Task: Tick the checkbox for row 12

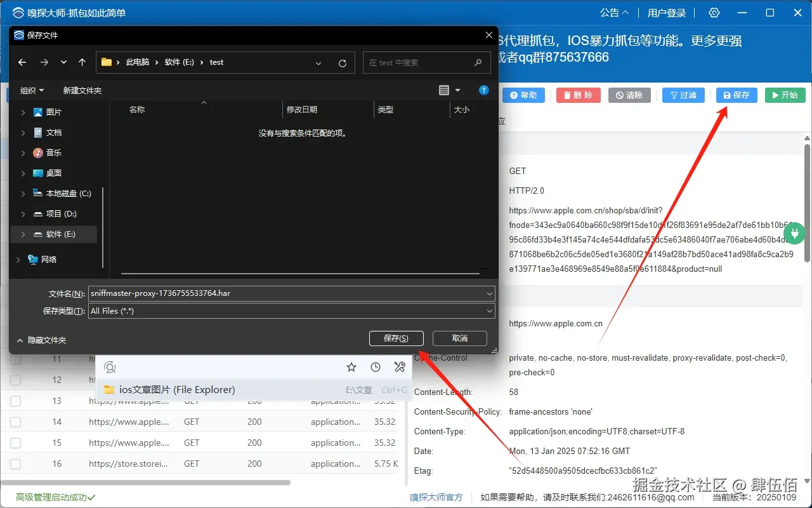Action: pos(15,380)
